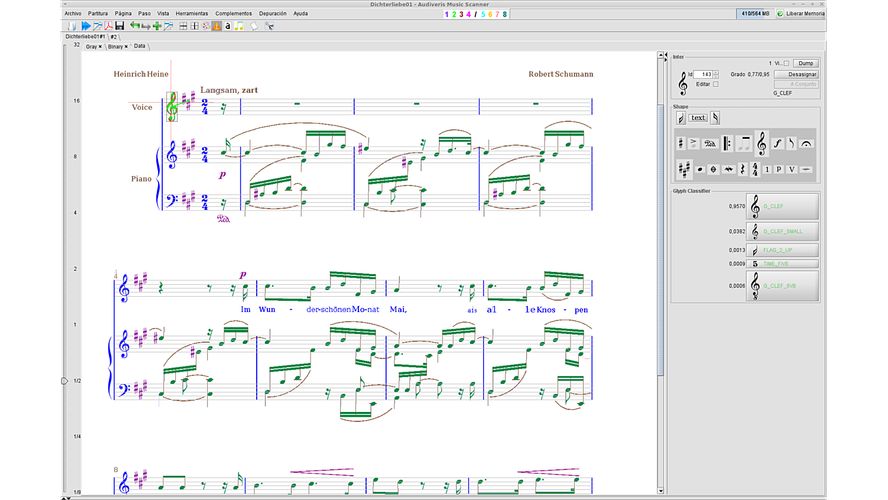
Task: Click the memory usage indicator 410/564 MB
Action: pos(755,13)
